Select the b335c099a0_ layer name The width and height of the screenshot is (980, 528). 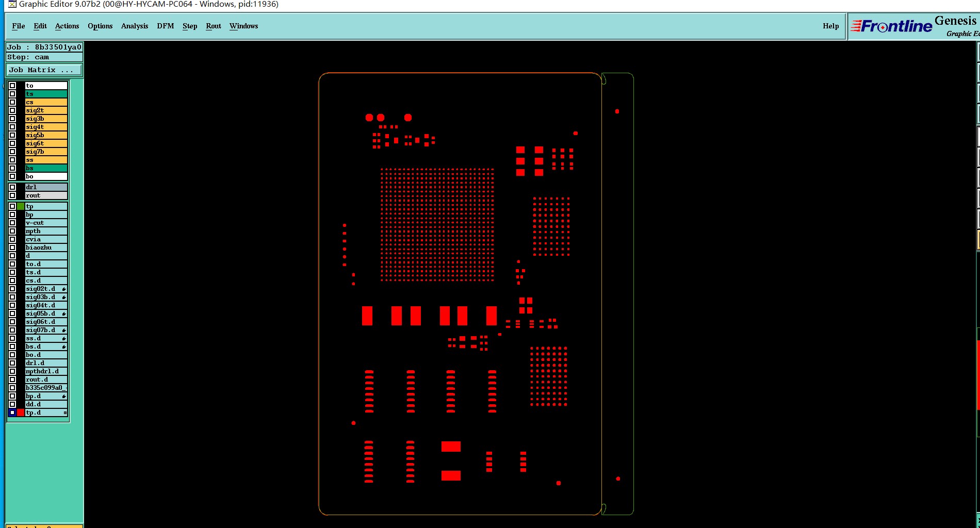click(46, 388)
